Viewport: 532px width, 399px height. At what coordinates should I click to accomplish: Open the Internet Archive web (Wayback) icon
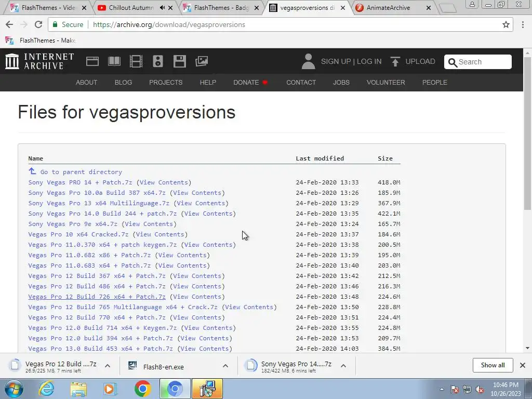click(x=92, y=61)
